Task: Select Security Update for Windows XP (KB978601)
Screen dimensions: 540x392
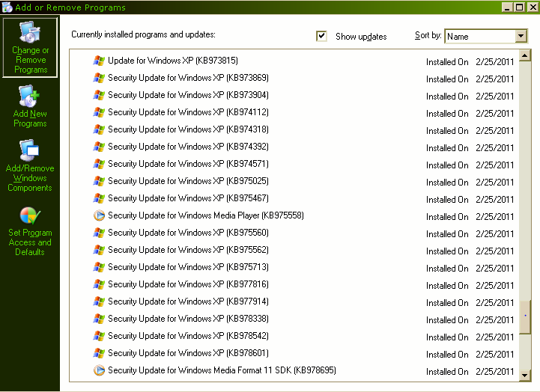Action: click(188, 353)
